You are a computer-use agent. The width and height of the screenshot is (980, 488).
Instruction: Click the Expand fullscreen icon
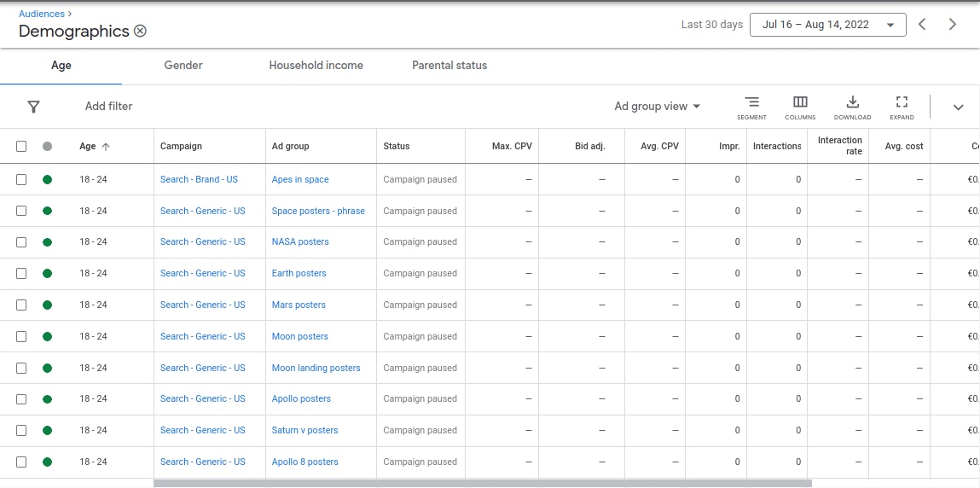tap(902, 107)
